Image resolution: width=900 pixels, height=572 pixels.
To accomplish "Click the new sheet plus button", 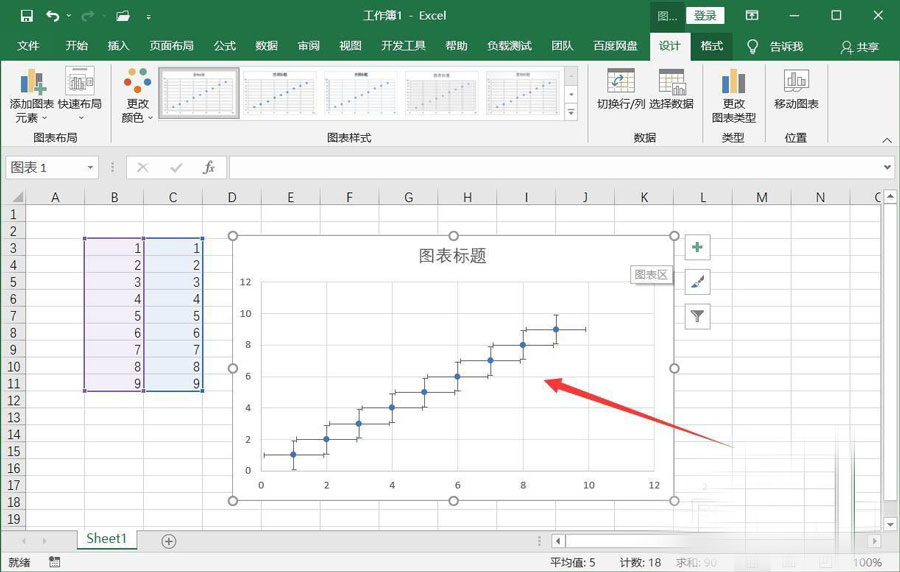I will tap(168, 541).
